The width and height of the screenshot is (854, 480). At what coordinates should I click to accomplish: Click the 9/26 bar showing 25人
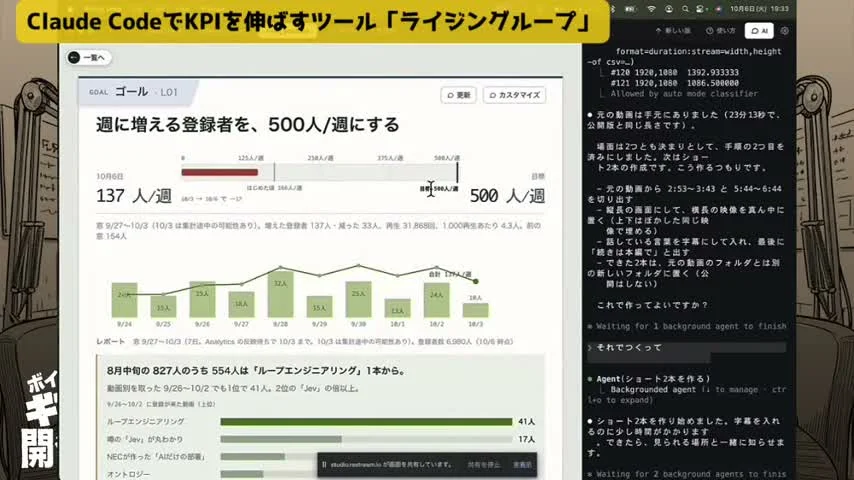point(202,299)
